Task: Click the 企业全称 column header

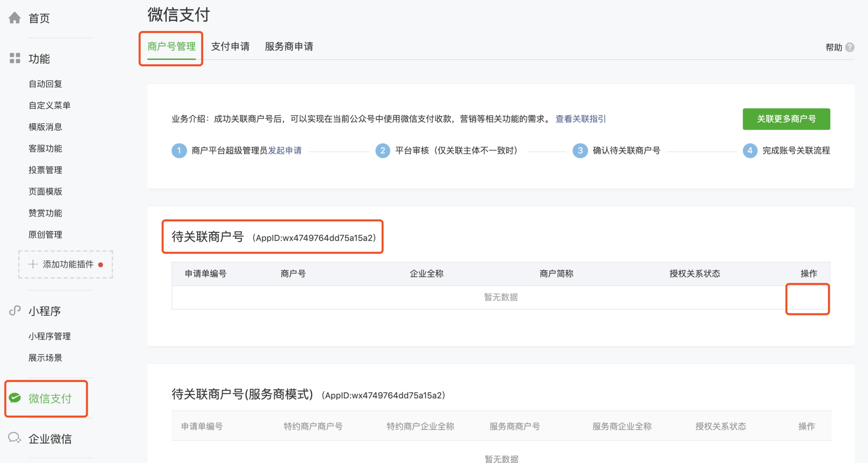Action: [x=426, y=274]
